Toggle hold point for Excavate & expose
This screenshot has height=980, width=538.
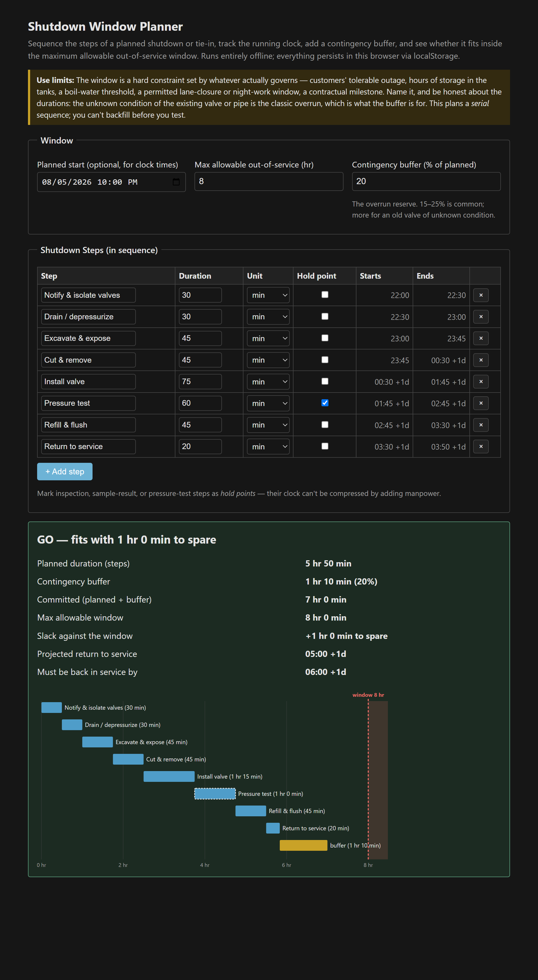tap(325, 338)
